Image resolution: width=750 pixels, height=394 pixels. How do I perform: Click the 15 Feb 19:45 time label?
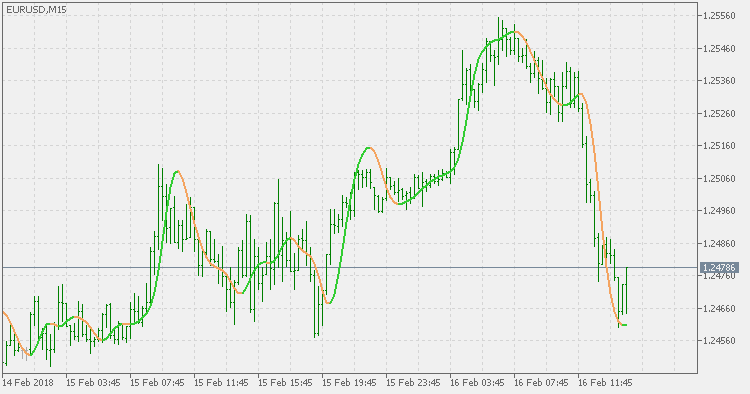coord(350,383)
